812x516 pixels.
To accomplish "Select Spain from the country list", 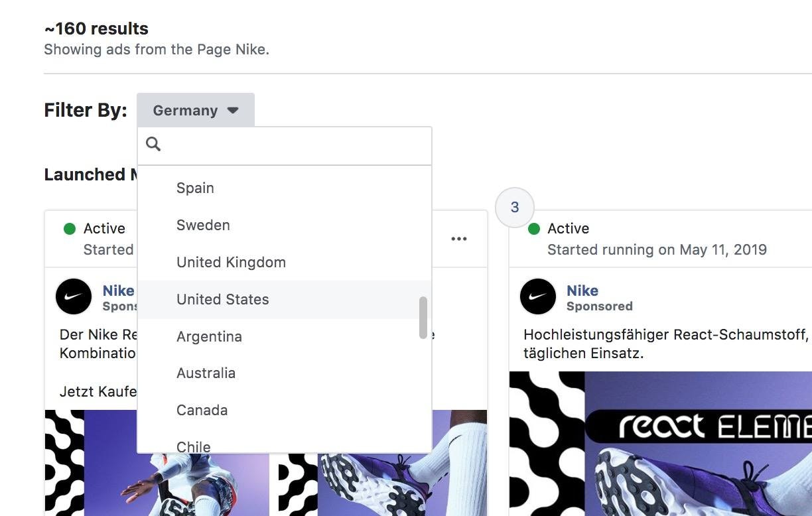I will 195,188.
